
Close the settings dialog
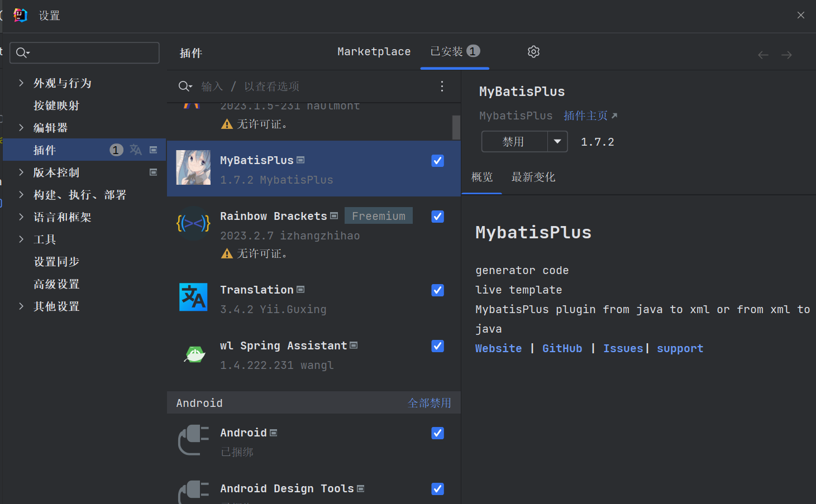(801, 15)
